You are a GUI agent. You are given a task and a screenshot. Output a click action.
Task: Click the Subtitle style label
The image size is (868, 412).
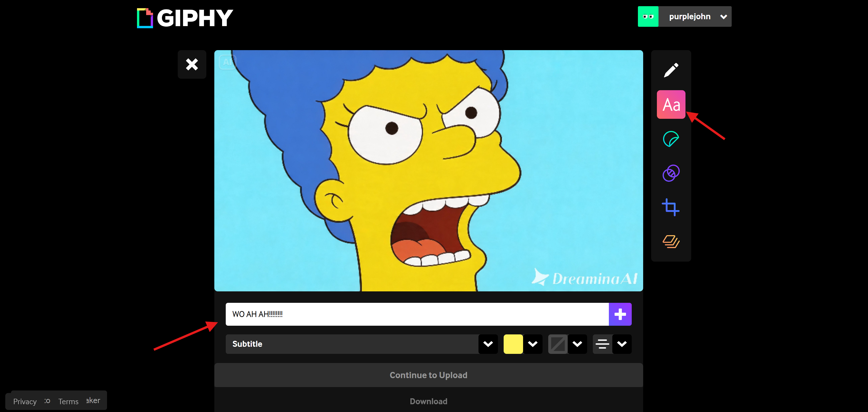tap(247, 344)
